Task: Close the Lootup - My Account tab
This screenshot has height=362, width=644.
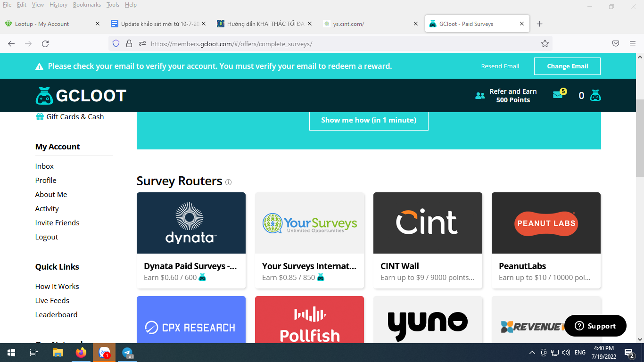Action: point(98,24)
